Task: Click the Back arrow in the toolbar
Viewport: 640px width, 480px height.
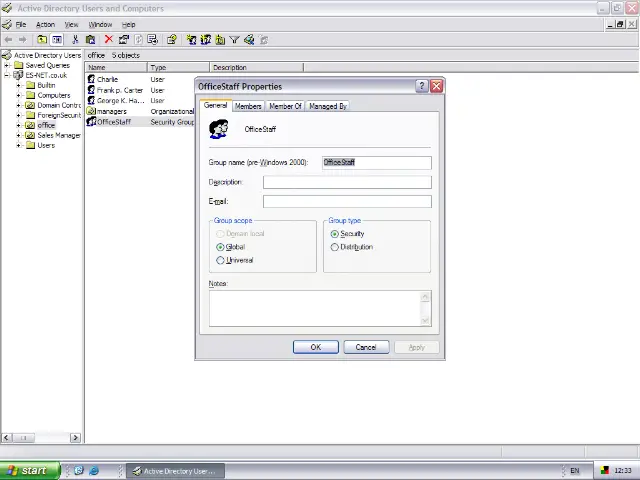Action: pyautogui.click(x=8, y=40)
